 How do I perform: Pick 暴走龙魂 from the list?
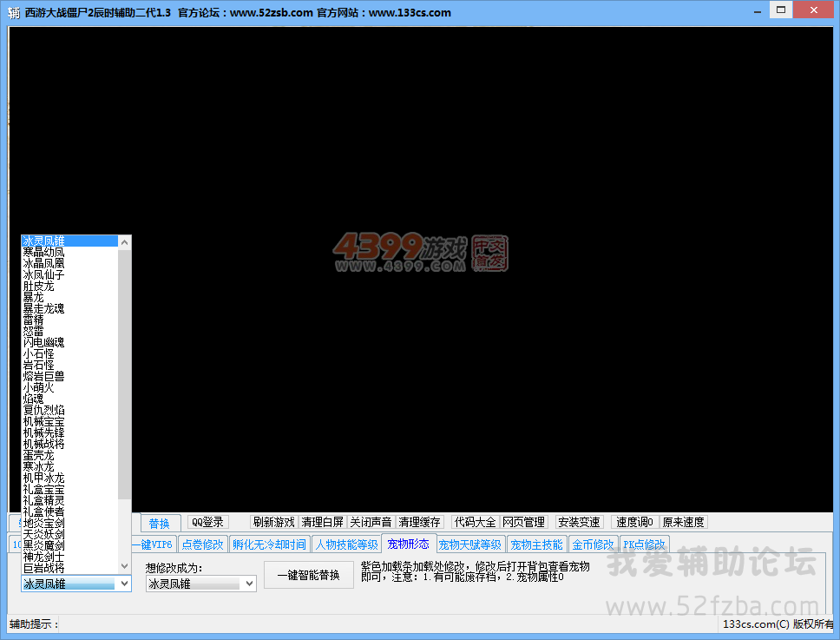(69, 308)
